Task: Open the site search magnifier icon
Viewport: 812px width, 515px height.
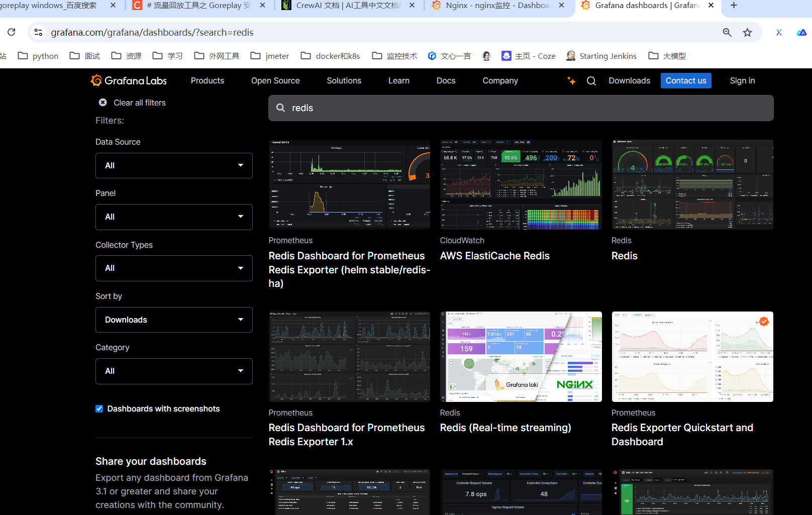Action: click(x=591, y=81)
